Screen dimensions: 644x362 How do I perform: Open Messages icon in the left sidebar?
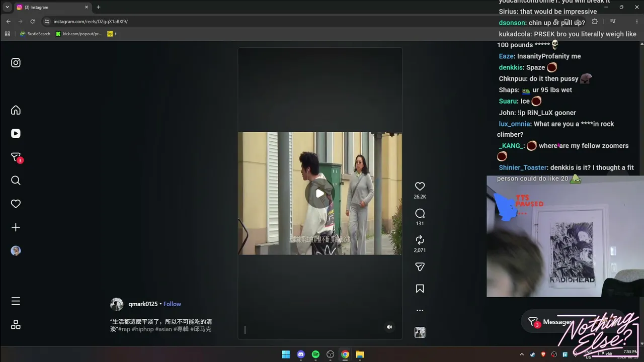coord(16,157)
